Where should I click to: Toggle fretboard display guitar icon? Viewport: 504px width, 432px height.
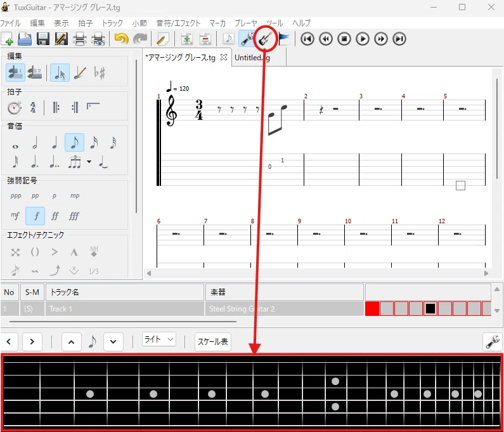pyautogui.click(x=265, y=39)
